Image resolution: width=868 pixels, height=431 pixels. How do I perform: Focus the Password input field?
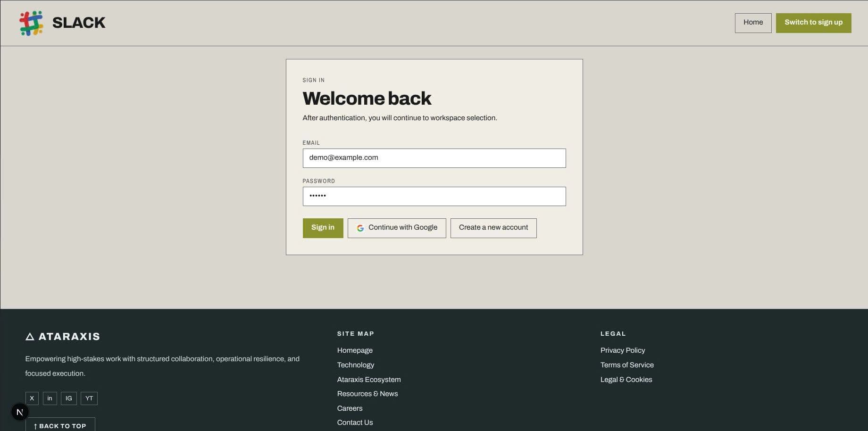[x=434, y=196]
